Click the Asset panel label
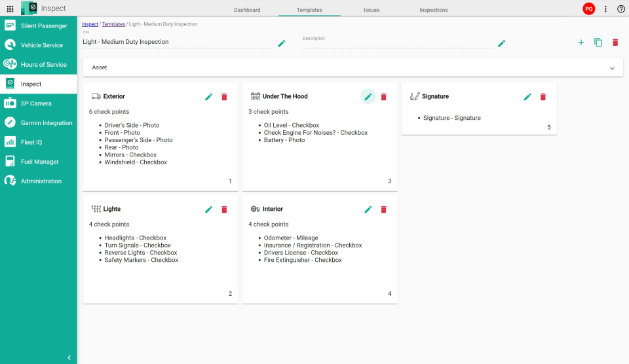 [100, 67]
